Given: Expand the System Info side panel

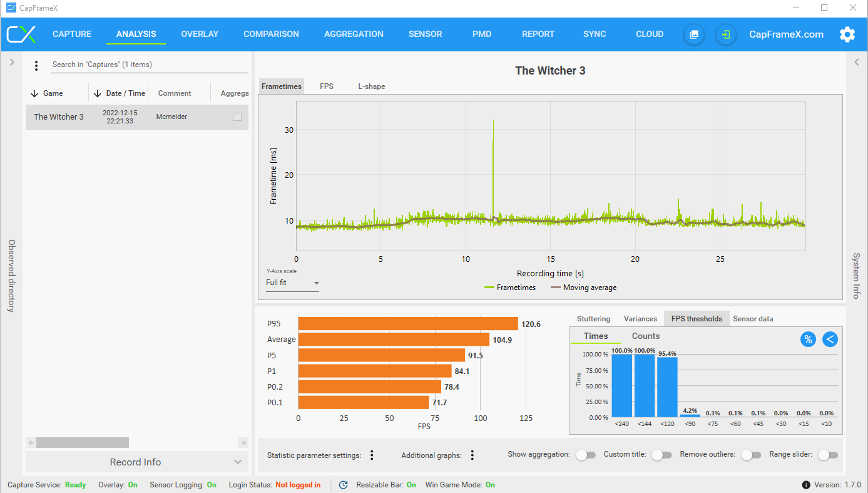Looking at the screenshot, I should [857, 63].
